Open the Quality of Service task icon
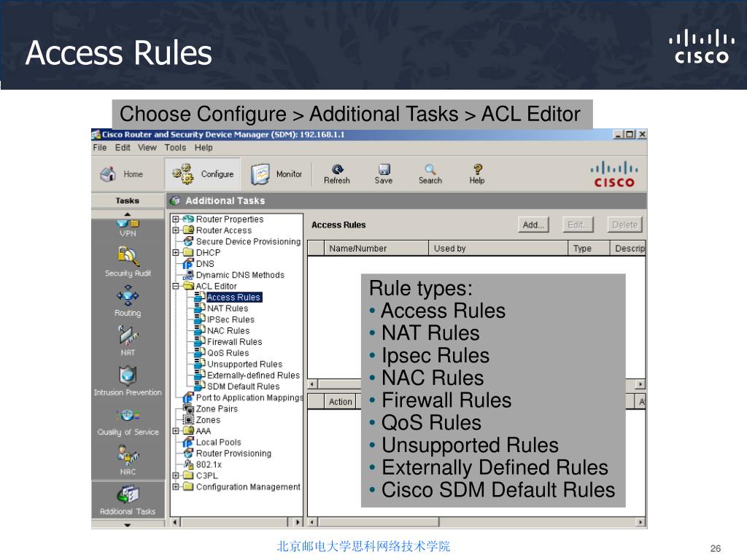747x560 pixels. [128, 415]
